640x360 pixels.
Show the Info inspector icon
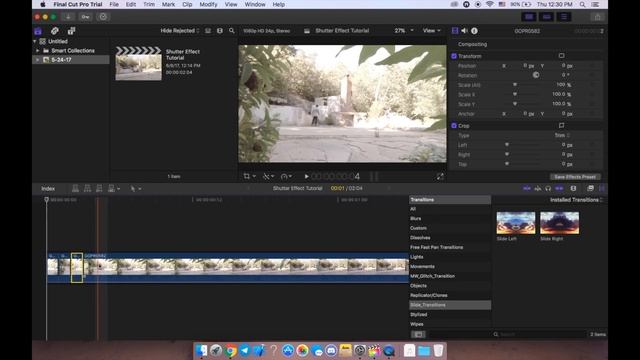pyautogui.click(x=474, y=31)
